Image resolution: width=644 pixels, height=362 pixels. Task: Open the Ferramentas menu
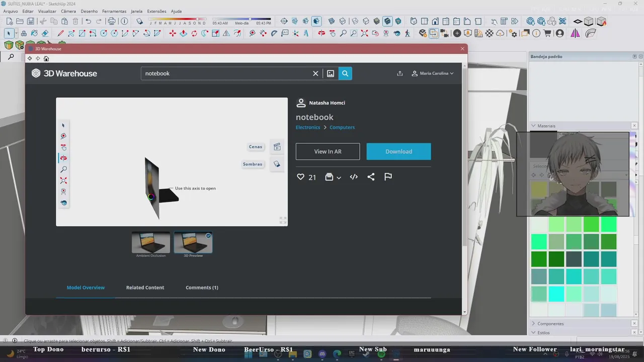[114, 11]
